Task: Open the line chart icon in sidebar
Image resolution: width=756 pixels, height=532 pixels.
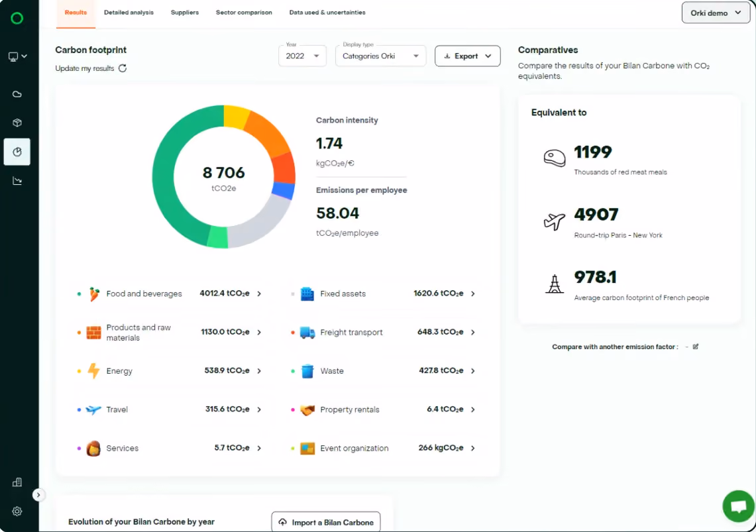Action: pyautogui.click(x=17, y=181)
